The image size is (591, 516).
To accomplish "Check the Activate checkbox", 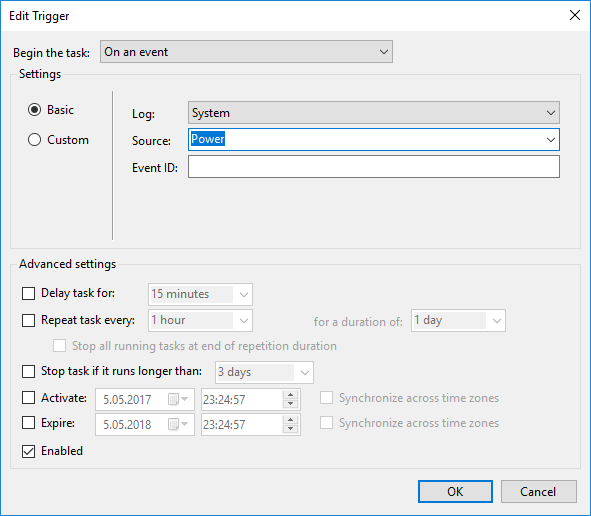I will (28, 398).
